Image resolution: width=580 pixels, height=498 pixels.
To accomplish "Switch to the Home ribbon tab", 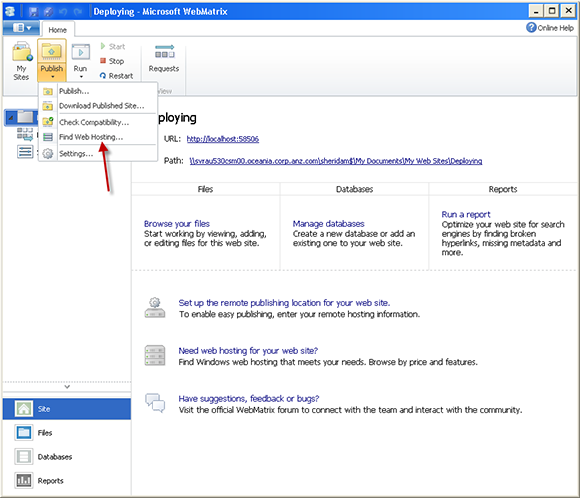I will coord(58,30).
